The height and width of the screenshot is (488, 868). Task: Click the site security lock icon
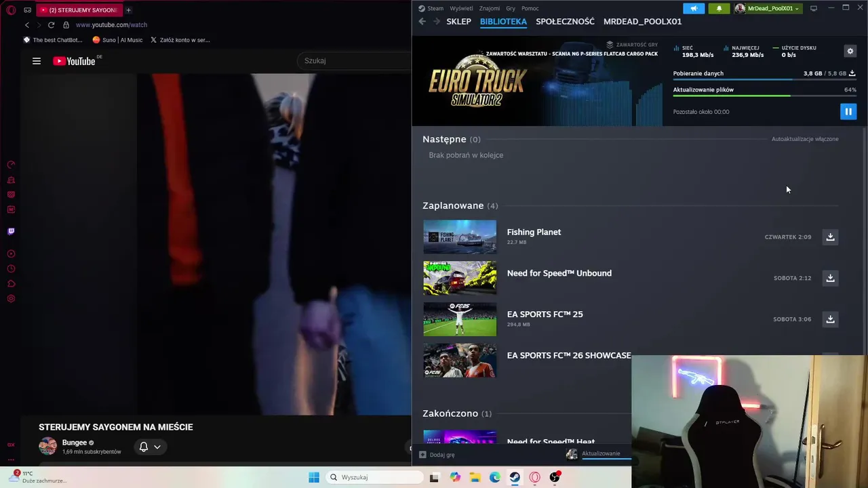tap(66, 25)
